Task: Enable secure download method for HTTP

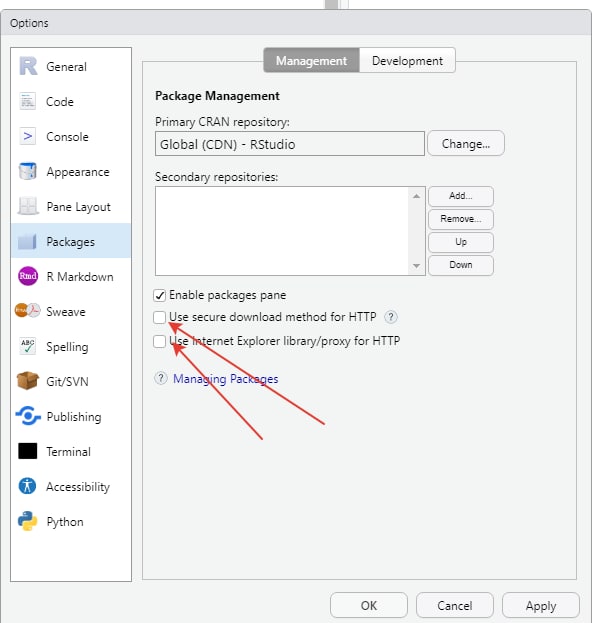Action: 160,317
